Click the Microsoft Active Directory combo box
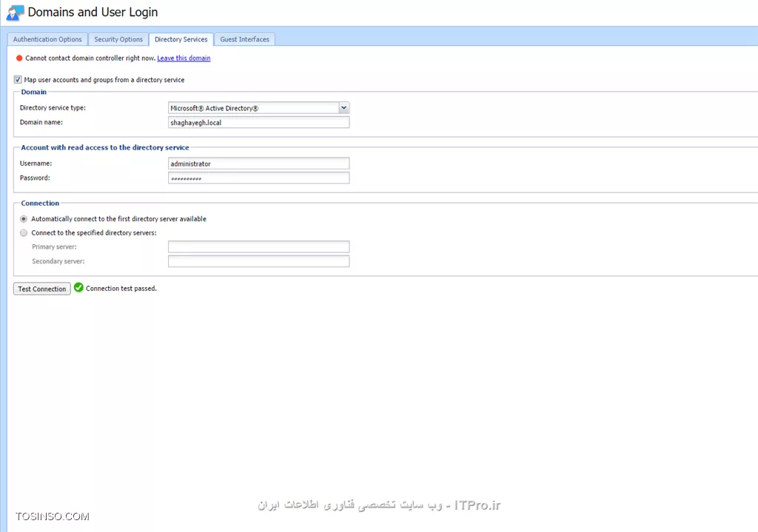This screenshot has width=758, height=532. coord(258,108)
